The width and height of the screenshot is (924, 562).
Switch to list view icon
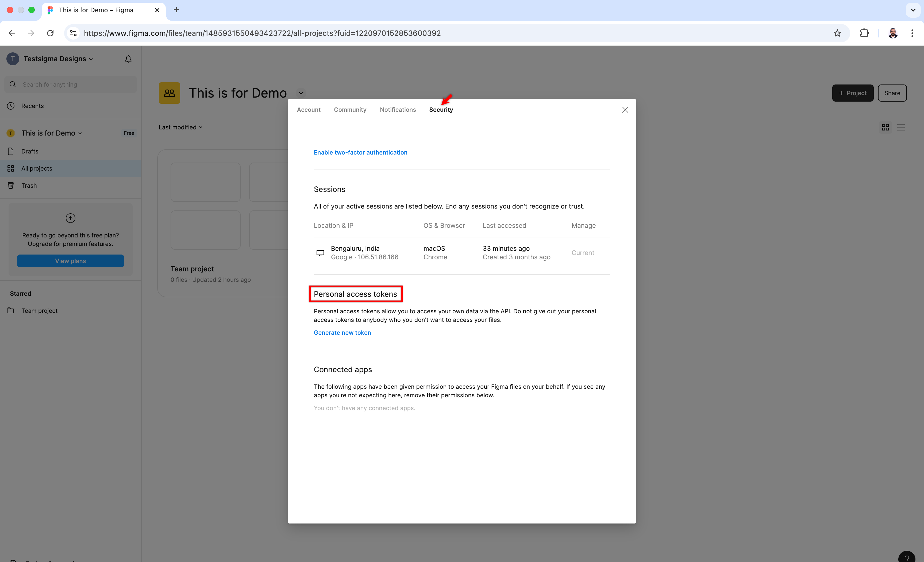tap(901, 128)
